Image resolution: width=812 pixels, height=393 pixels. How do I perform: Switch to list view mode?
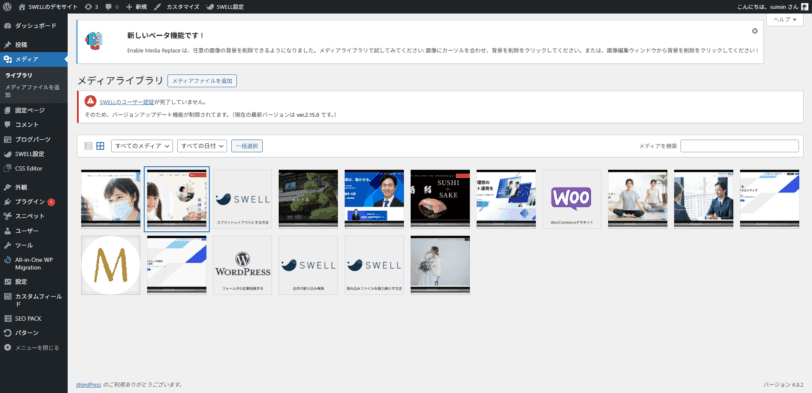(88, 146)
